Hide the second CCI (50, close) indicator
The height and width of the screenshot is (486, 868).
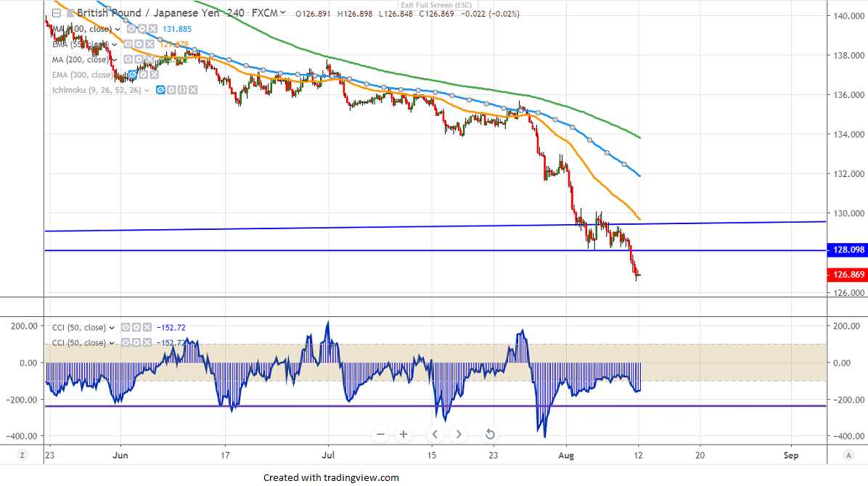(126, 343)
